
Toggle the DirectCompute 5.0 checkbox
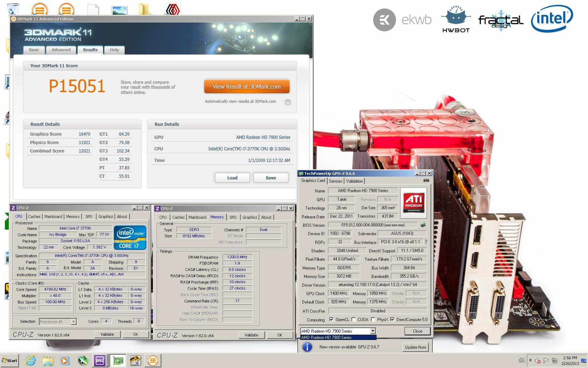coord(392,319)
